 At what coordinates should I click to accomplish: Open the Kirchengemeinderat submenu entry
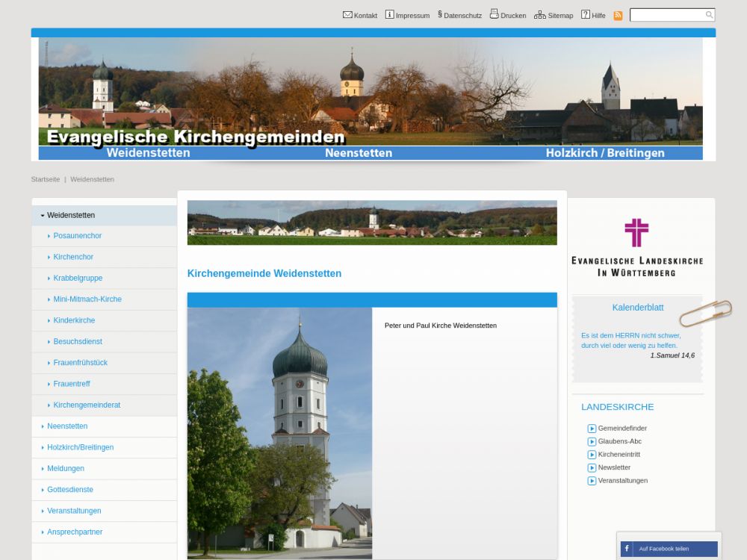86,405
